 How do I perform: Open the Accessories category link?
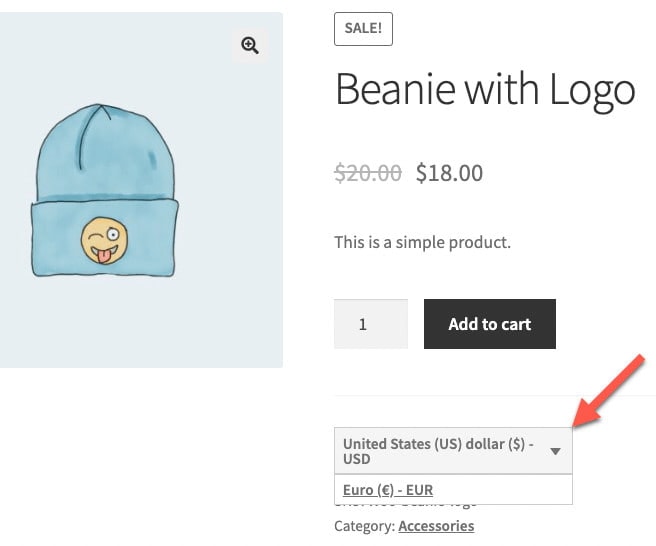[x=436, y=526]
